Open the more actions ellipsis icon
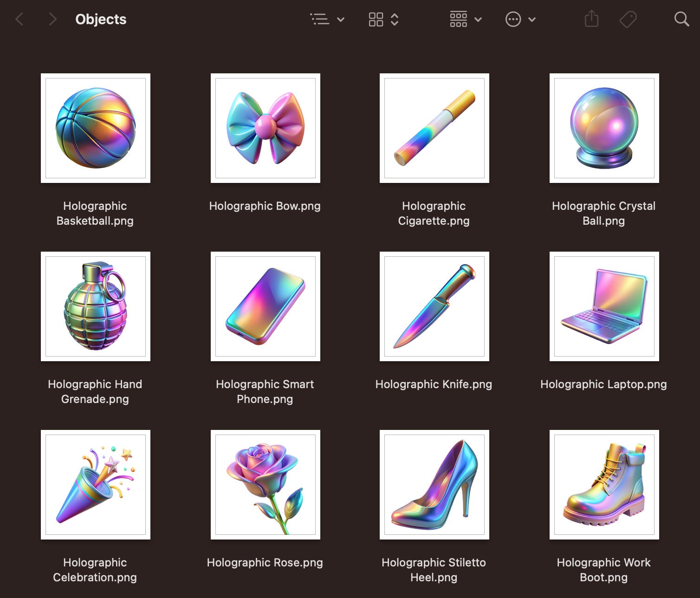Screen dimensions: 700x598 [513, 19]
